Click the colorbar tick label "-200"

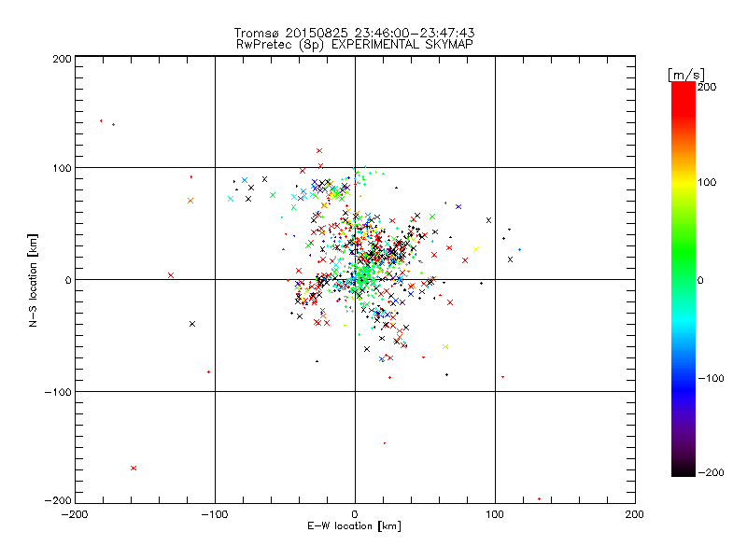pos(711,472)
